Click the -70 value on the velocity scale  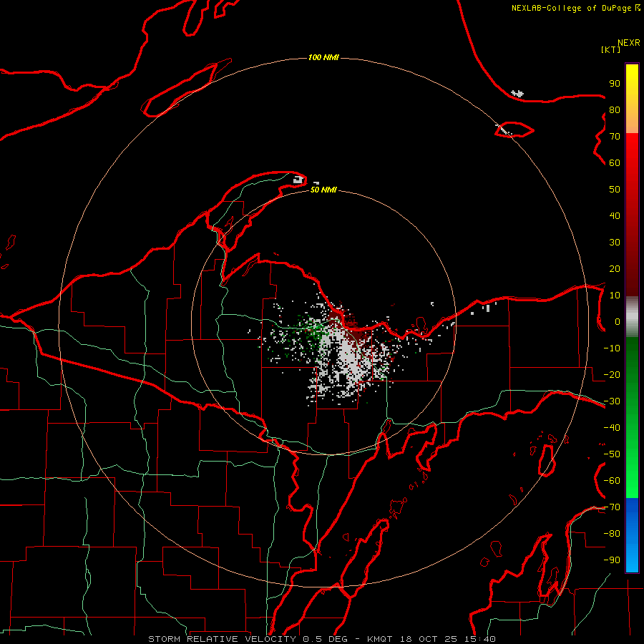(612, 507)
